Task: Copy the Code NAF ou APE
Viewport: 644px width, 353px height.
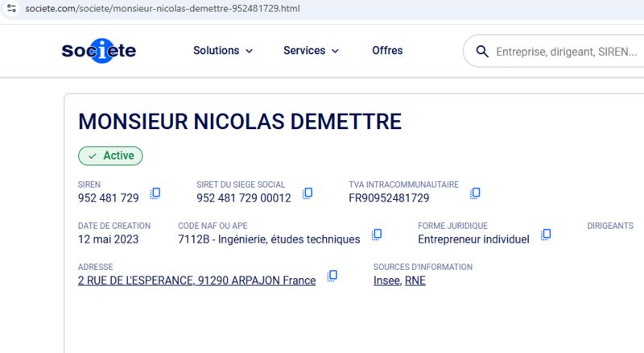Action: [377, 235]
